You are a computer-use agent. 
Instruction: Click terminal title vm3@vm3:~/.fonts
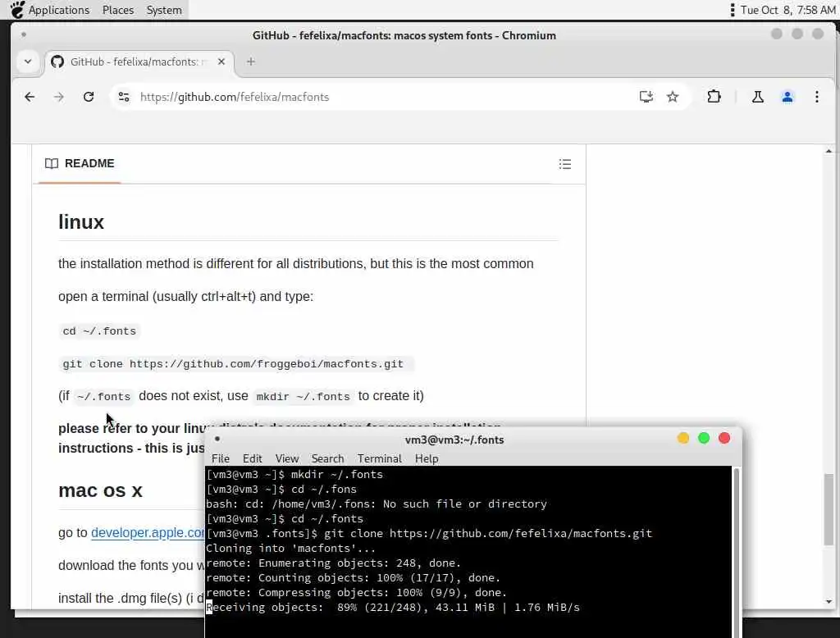pyautogui.click(x=454, y=440)
